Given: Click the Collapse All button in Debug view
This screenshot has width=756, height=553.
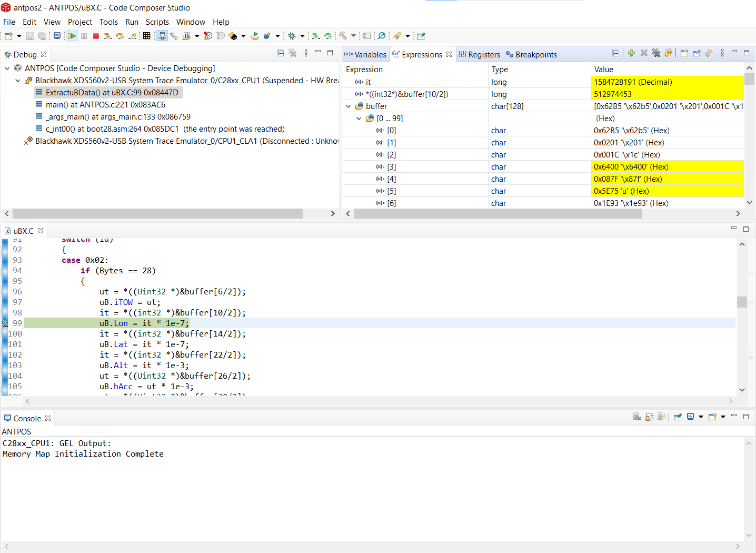Looking at the screenshot, I should [x=280, y=54].
